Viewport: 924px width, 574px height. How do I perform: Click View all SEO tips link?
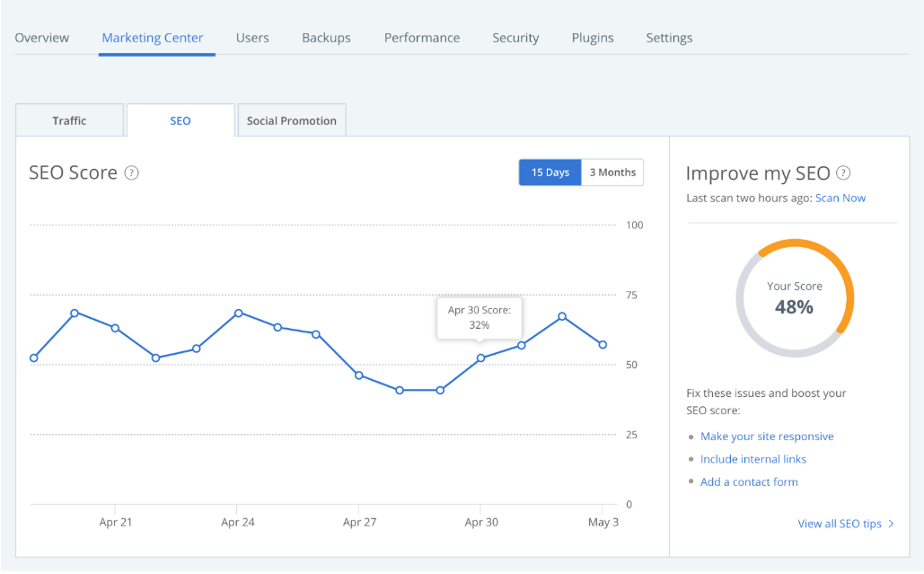pyautogui.click(x=840, y=524)
